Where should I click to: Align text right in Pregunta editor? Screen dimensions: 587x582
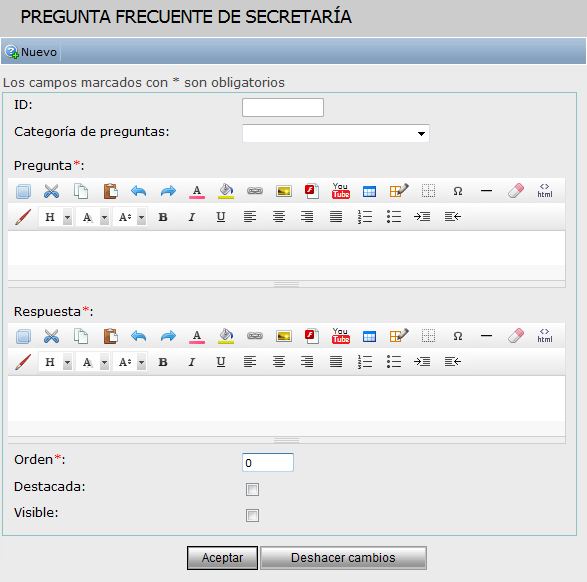click(x=307, y=217)
